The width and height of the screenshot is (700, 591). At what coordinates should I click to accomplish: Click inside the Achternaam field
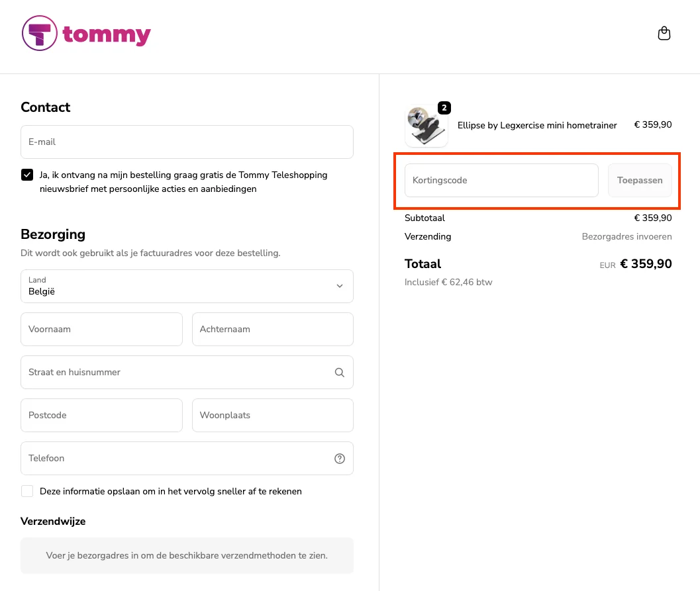(272, 329)
